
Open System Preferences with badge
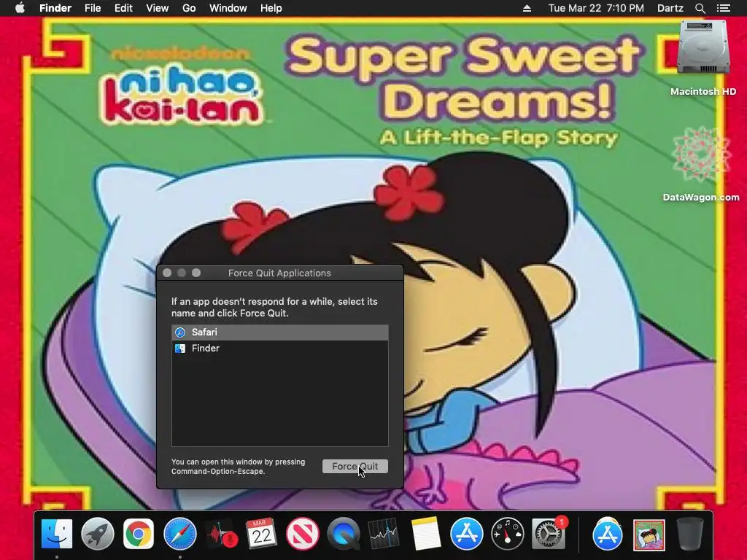(x=549, y=534)
